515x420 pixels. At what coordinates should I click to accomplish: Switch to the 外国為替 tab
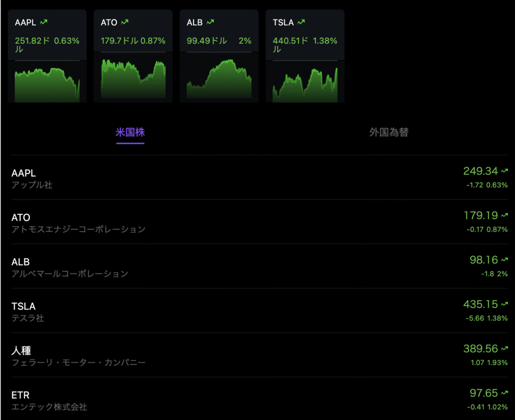click(x=389, y=133)
